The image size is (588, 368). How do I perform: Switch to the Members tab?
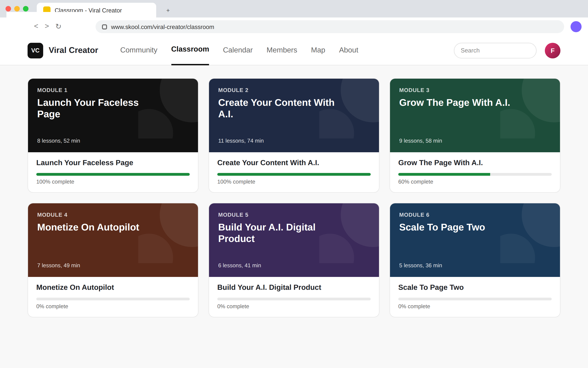click(282, 50)
